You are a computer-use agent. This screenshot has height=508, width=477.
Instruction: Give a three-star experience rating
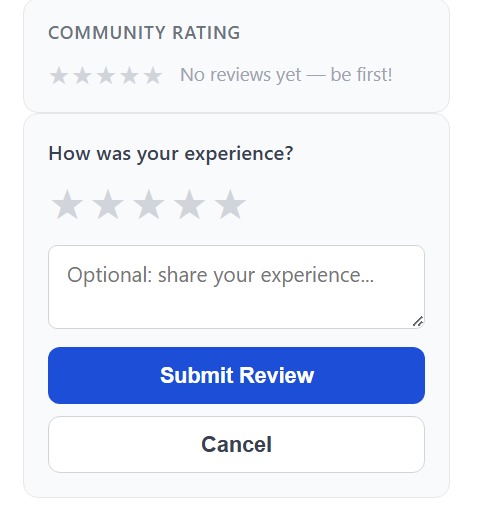point(148,204)
